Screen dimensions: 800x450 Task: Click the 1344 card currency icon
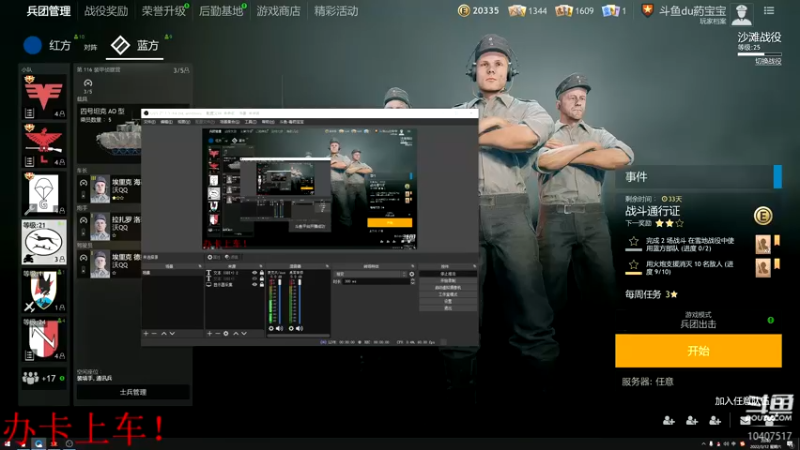coord(517,11)
